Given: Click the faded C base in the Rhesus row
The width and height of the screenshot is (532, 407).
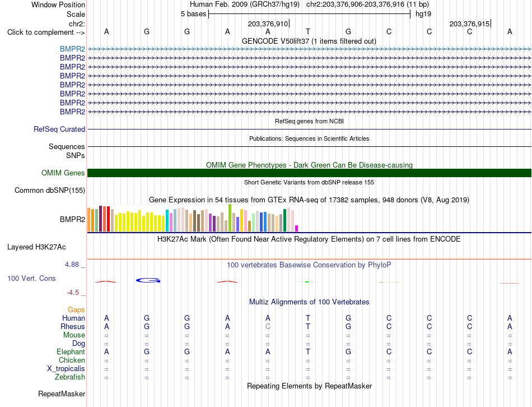Looking at the screenshot, I should 268,326.
